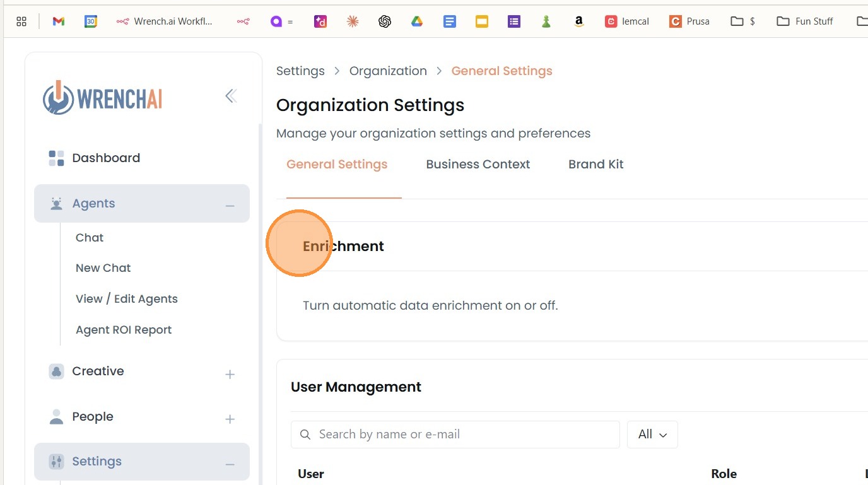868x485 pixels.
Task: Click the Dashboard grid icon in sidebar
Action: [x=57, y=158]
